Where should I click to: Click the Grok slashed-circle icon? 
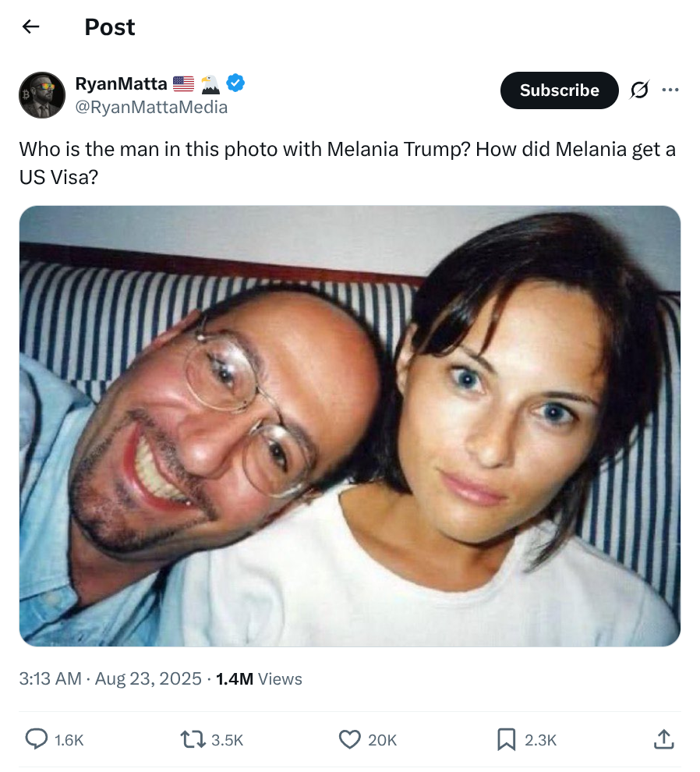(x=638, y=90)
